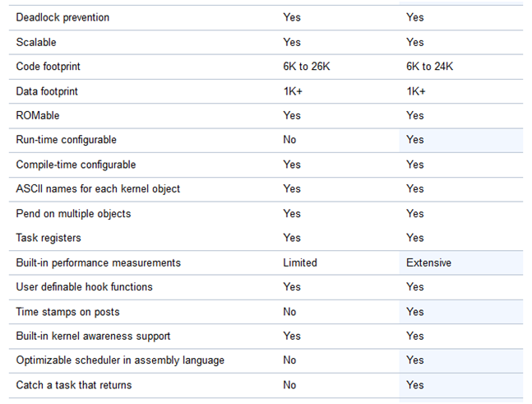Image resolution: width=532 pixels, height=404 pixels.
Task: Select the 'Compile-time configurable' label
Action: click(76, 165)
